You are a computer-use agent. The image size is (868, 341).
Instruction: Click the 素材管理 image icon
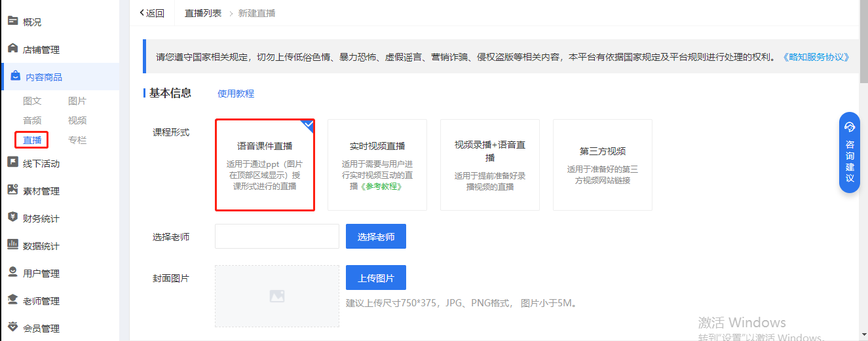click(12, 190)
